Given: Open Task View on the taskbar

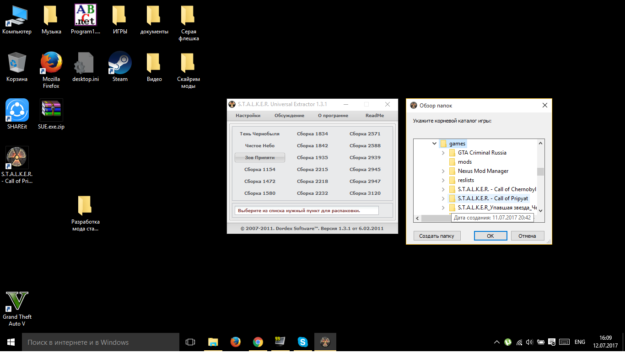Looking at the screenshot, I should coord(190,342).
